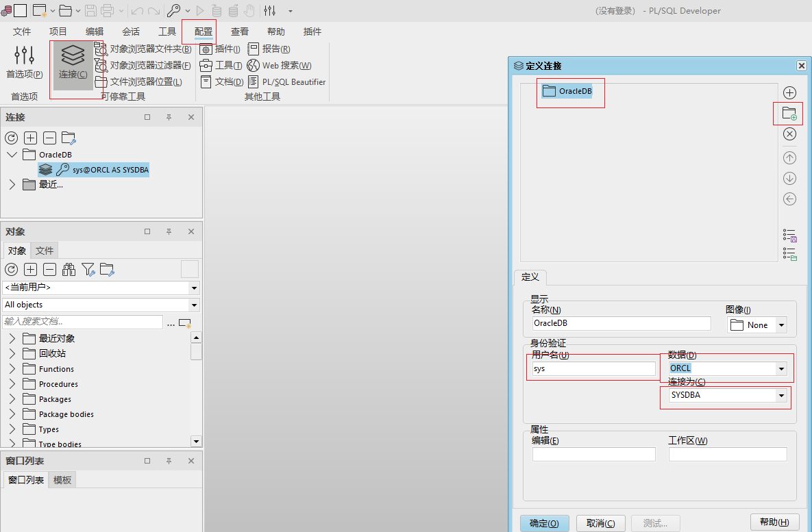Open 对象浏览器过滤器(F) tool
The width and height of the screenshot is (812, 532).
[x=143, y=65]
